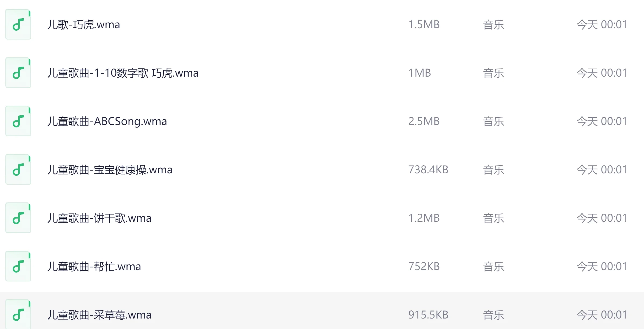Image resolution: width=644 pixels, height=329 pixels.
Task: Click the 915.5KB size of 采草莓
Action: [x=428, y=315]
